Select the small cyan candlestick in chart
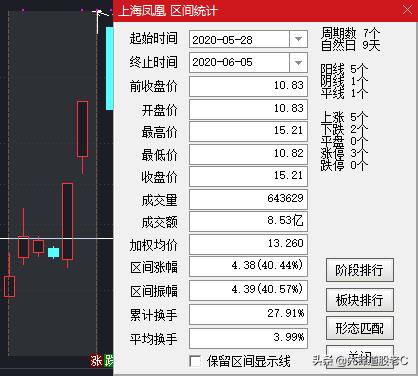418x376 pixels. click(x=53, y=252)
